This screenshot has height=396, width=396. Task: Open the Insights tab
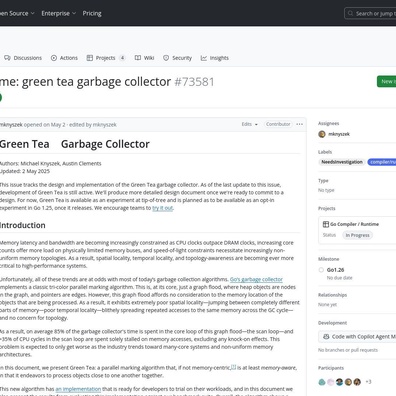coord(215,58)
